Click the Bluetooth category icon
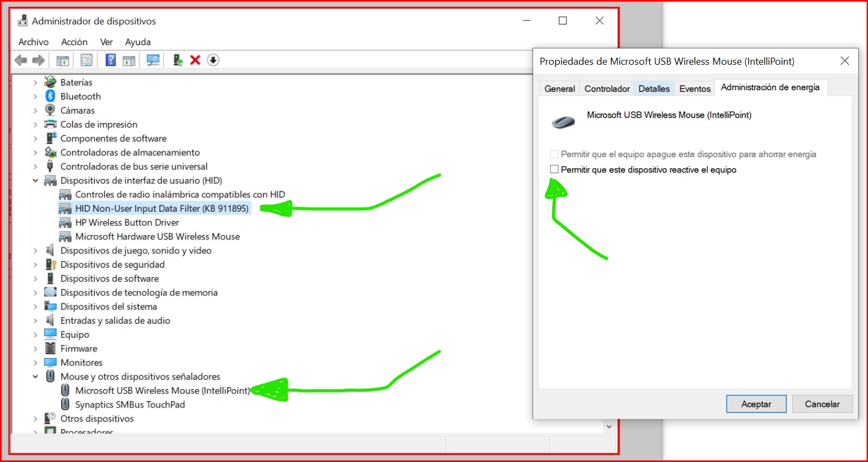Viewport: 868px width, 462px height. tap(50, 96)
